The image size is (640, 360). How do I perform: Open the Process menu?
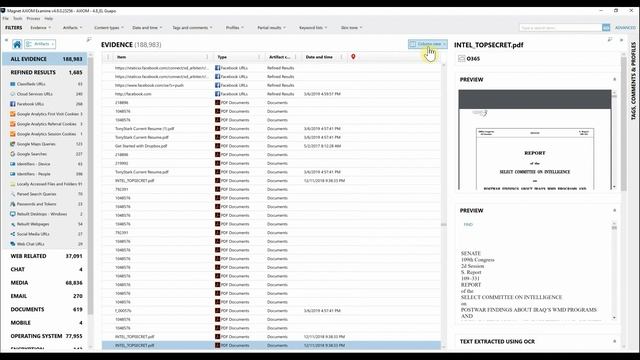33,19
